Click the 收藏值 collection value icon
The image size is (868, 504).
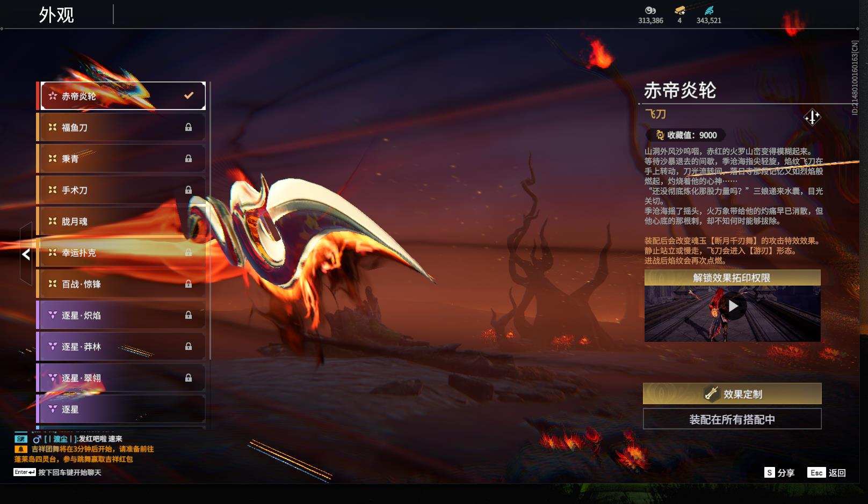click(660, 135)
